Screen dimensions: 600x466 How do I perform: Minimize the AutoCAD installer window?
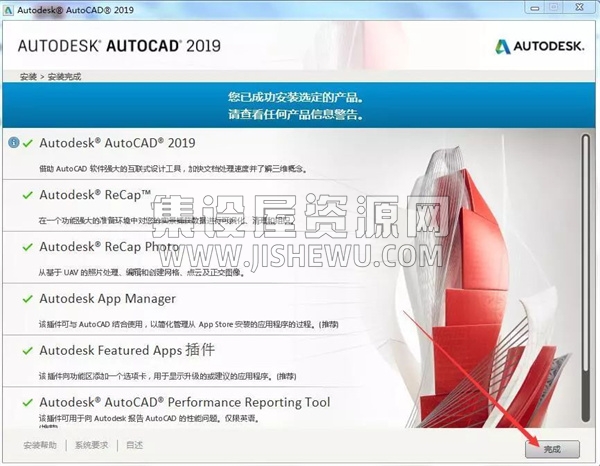pyautogui.click(x=535, y=8)
